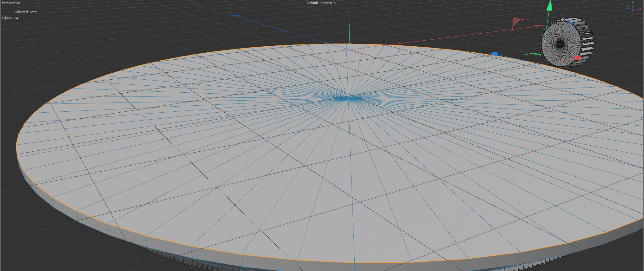
Task: Select the blue triangular plane handle on gear
Action: (571, 22)
